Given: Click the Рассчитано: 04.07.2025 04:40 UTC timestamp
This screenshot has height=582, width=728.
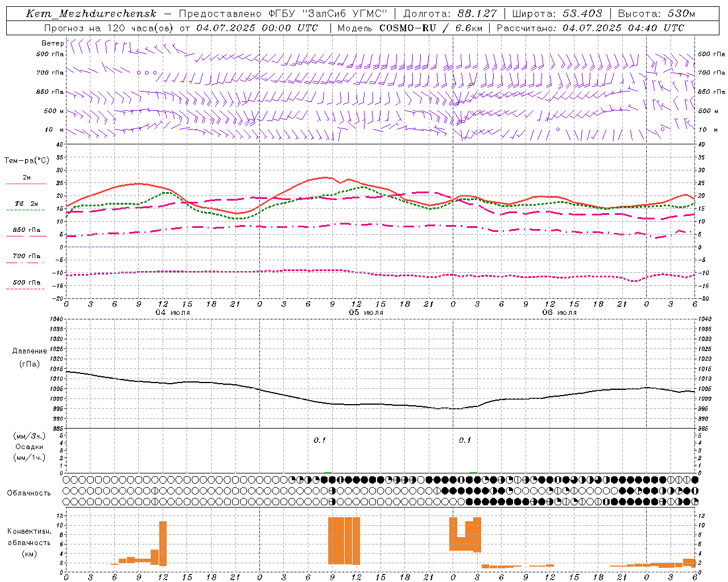Looking at the screenshot, I should (590, 28).
